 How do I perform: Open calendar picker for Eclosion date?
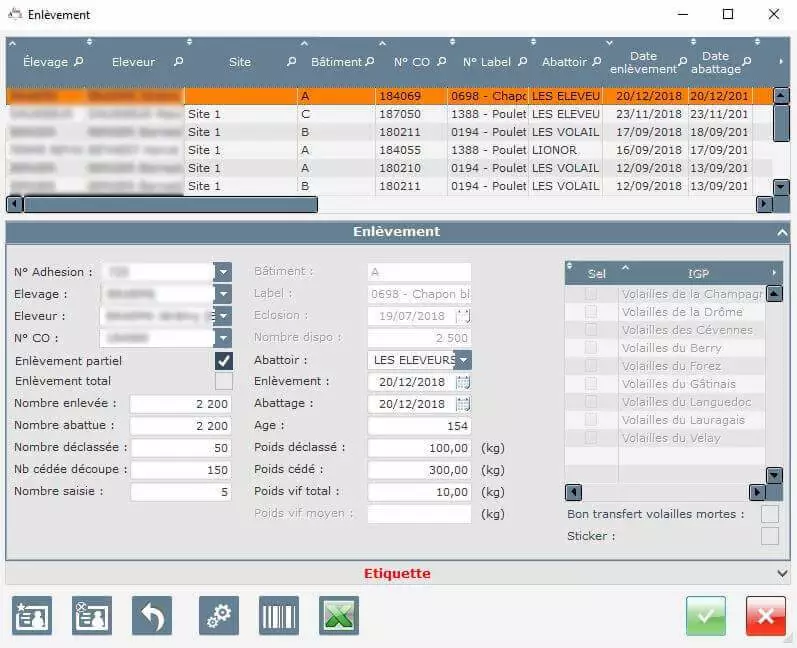coord(463,316)
